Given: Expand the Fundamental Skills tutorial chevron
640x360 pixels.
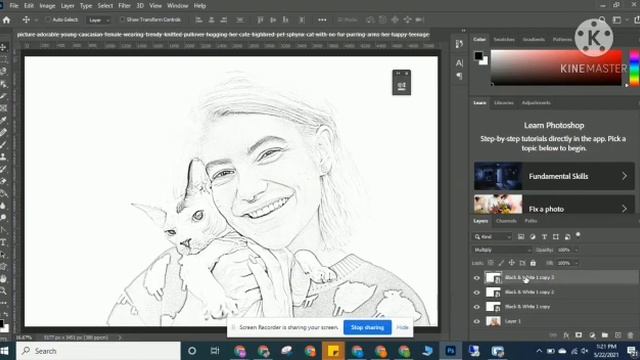Looking at the screenshot, I should [624, 176].
